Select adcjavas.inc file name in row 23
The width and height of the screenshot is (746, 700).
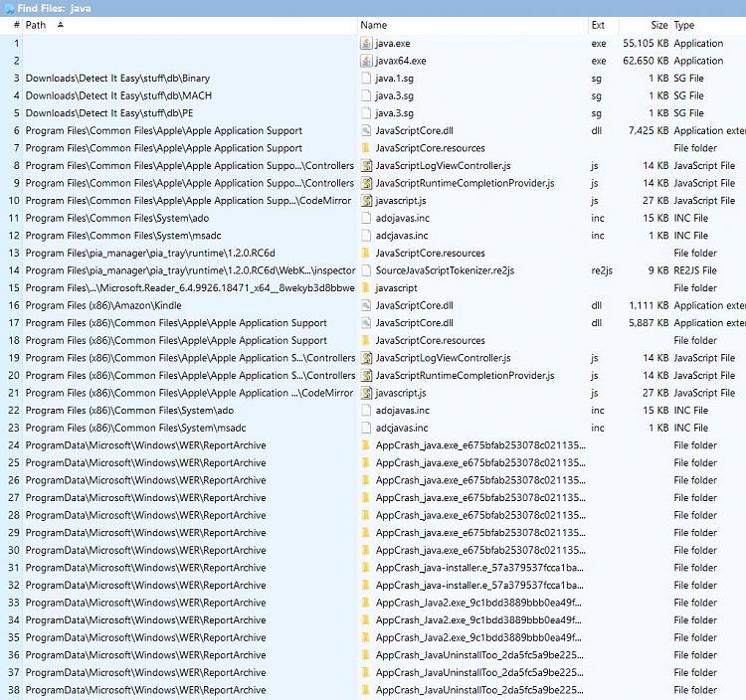click(x=402, y=428)
